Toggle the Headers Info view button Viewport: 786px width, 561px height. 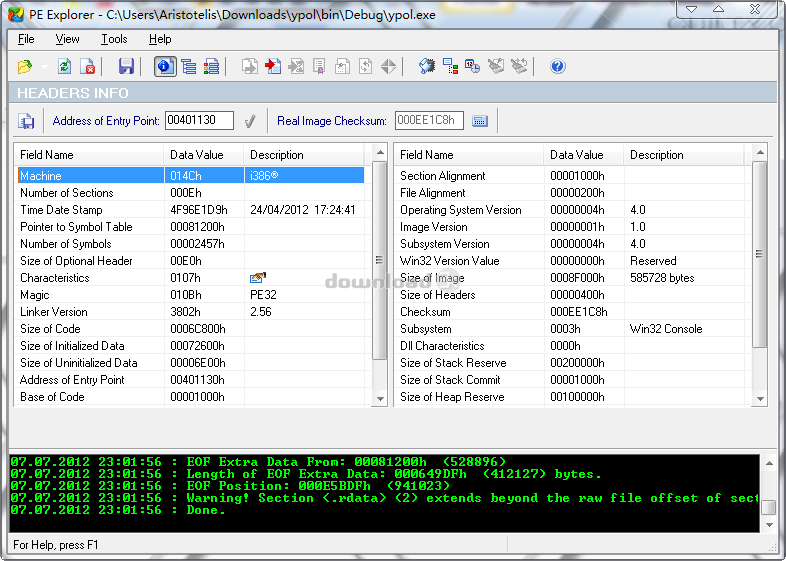[165, 67]
